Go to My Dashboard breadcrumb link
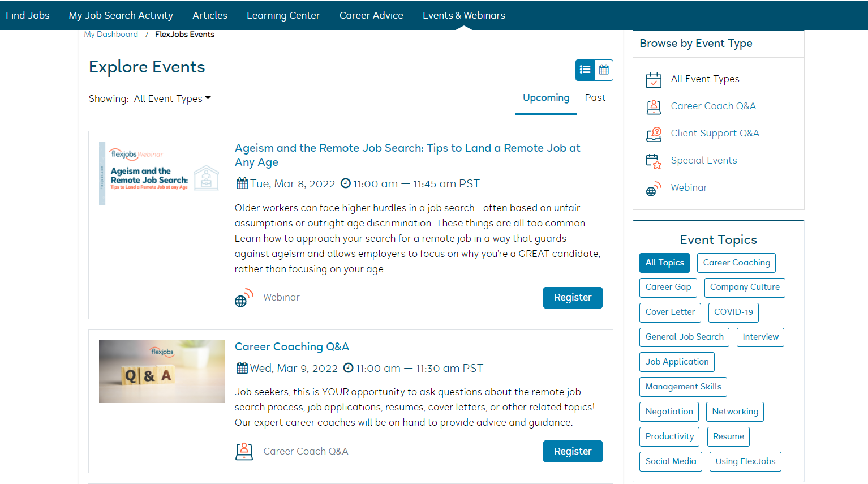The height and width of the screenshot is (484, 868). 111,34
